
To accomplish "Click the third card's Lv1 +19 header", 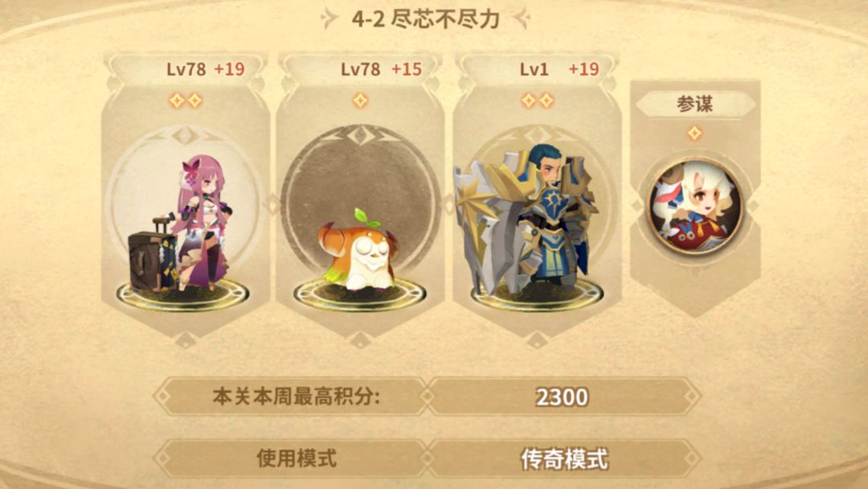I will coord(559,69).
